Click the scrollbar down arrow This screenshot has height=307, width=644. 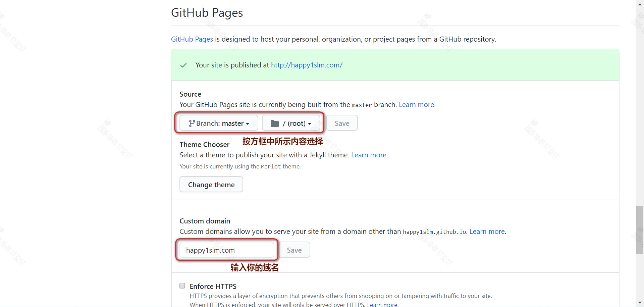640,303
